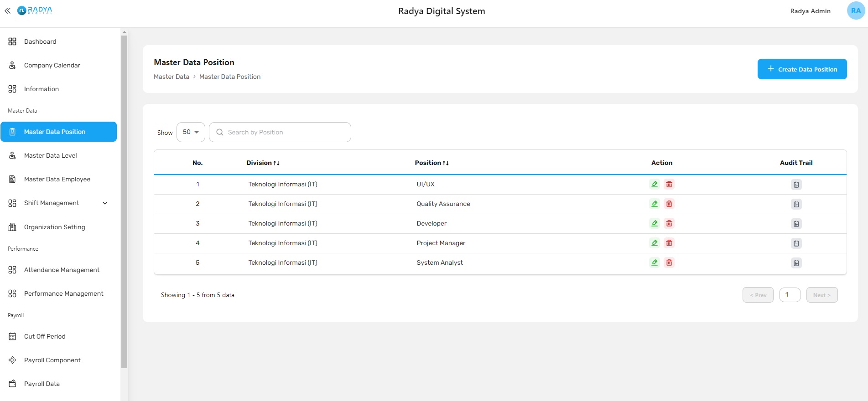Edit the Developer position
868x401 pixels.
[655, 223]
